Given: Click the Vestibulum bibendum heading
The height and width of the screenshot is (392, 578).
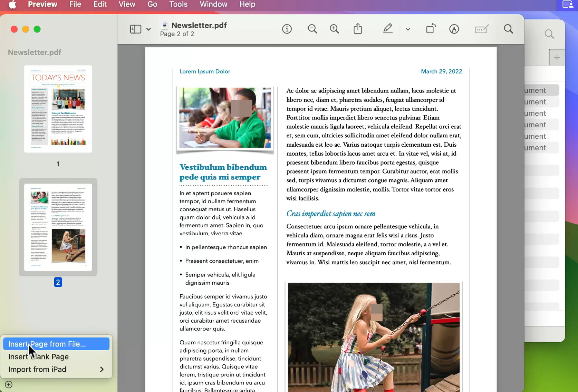Looking at the screenshot, I should 223,172.
